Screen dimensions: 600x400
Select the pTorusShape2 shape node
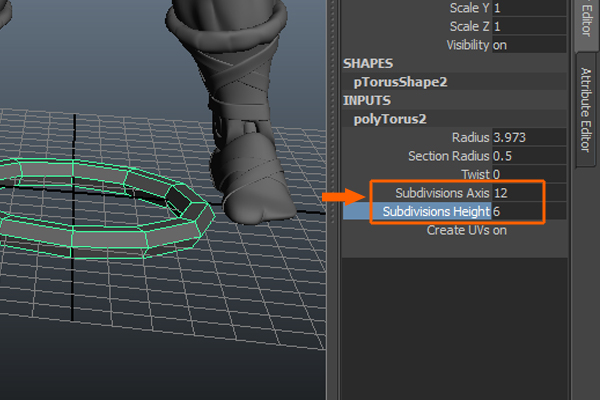coord(400,82)
